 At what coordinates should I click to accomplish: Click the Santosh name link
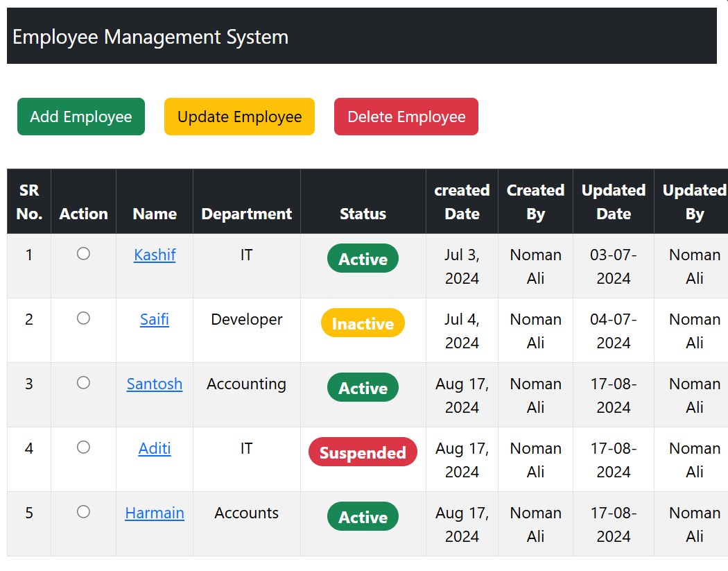point(155,384)
